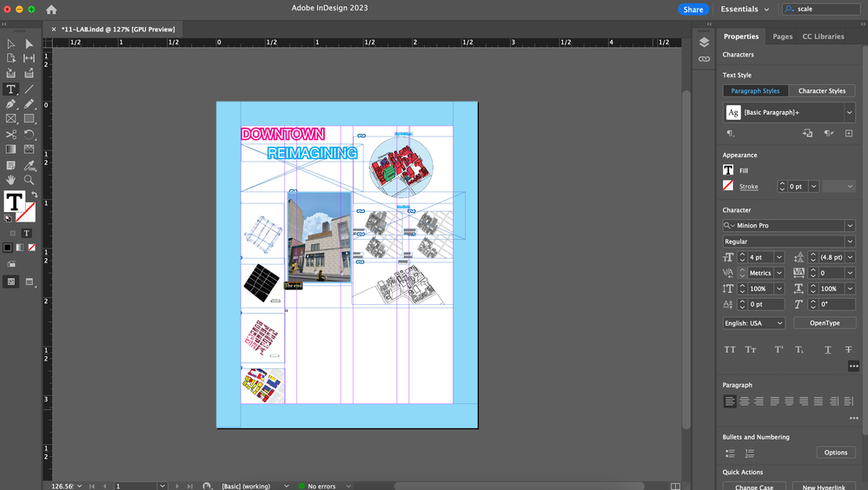868x490 pixels.
Task: Click the Share button
Action: (x=693, y=10)
